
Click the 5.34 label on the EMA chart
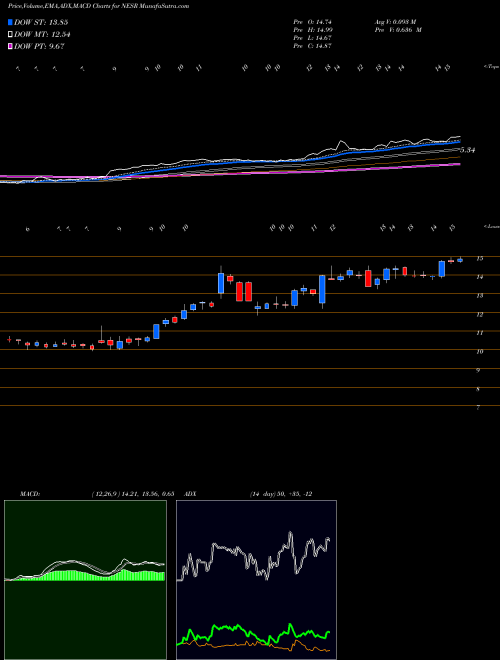(468, 150)
